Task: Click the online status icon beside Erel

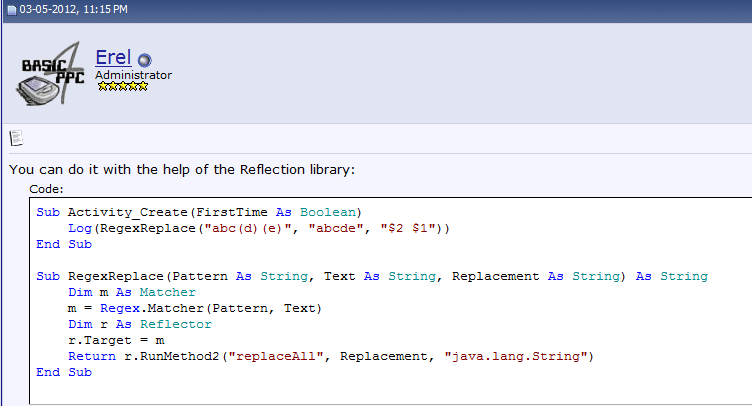Action: point(144,59)
